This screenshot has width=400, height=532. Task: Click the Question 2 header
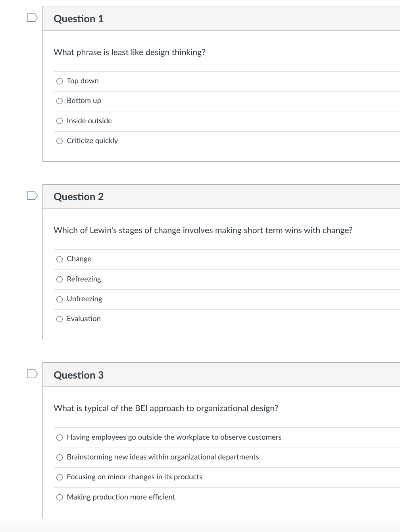point(78,196)
